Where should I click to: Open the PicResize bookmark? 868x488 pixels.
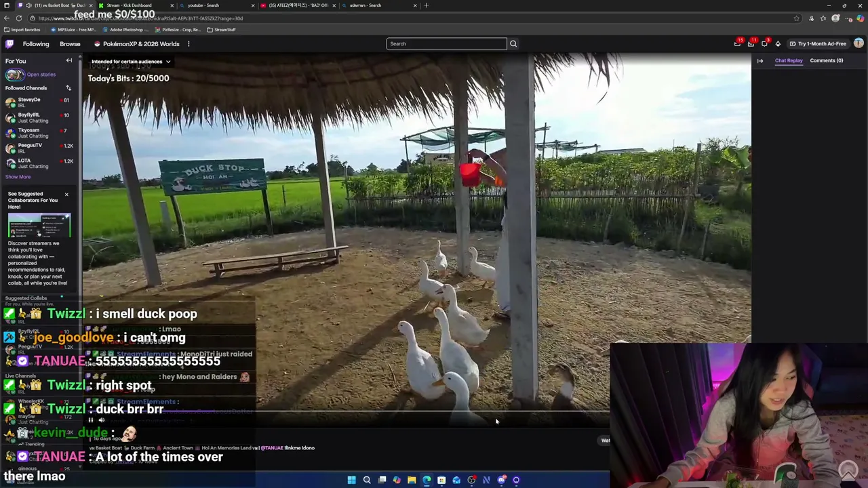(x=178, y=30)
